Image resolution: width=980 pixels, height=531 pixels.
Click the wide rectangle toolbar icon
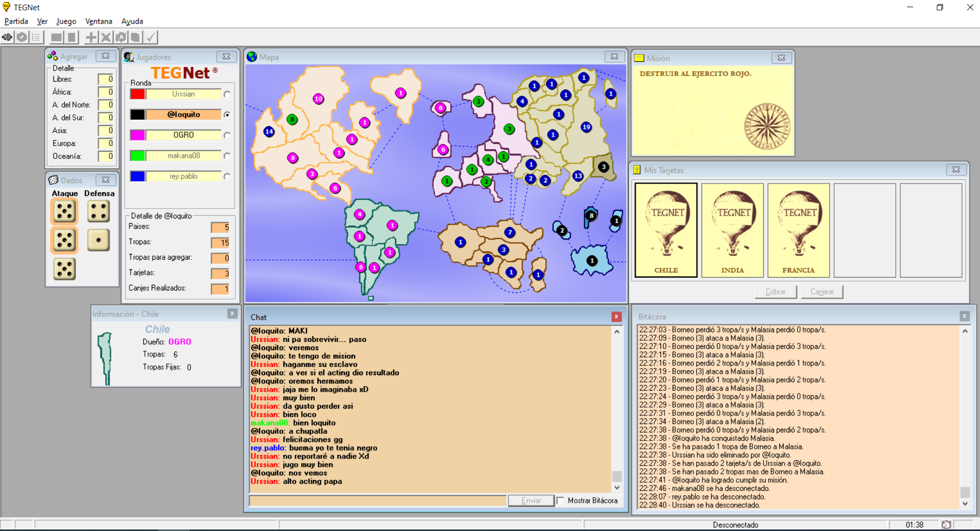click(x=57, y=37)
